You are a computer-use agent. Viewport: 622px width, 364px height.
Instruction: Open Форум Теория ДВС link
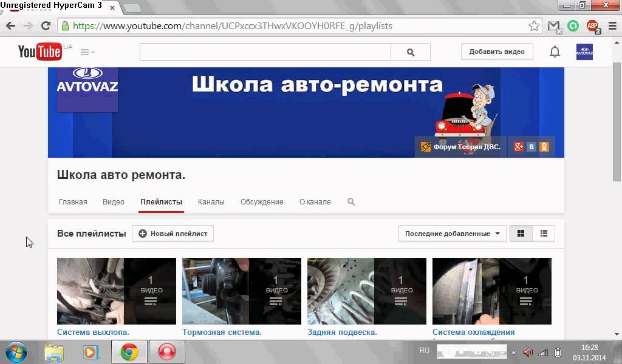click(461, 147)
